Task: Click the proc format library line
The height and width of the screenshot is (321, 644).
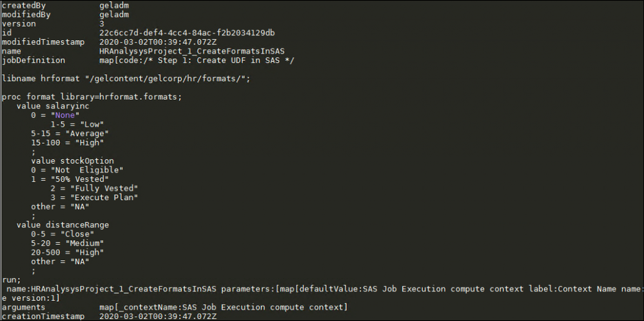Action: pyautogui.click(x=92, y=97)
